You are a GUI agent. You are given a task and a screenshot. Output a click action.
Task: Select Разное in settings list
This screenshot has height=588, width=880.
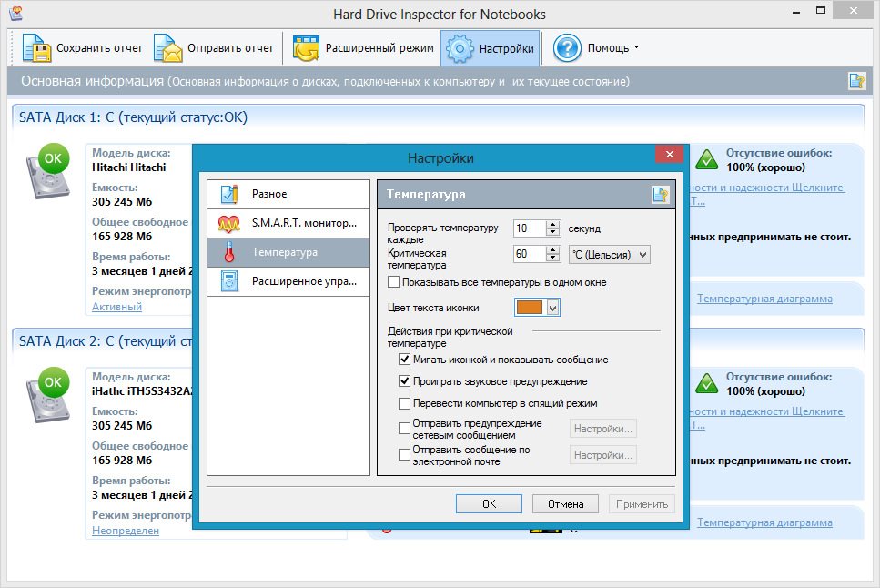269,194
